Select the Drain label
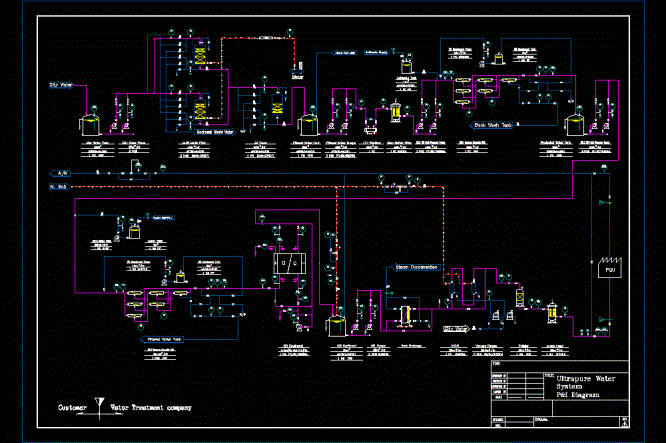Image resolution: width=666 pixels, height=443 pixels. pyautogui.click(x=297, y=77)
